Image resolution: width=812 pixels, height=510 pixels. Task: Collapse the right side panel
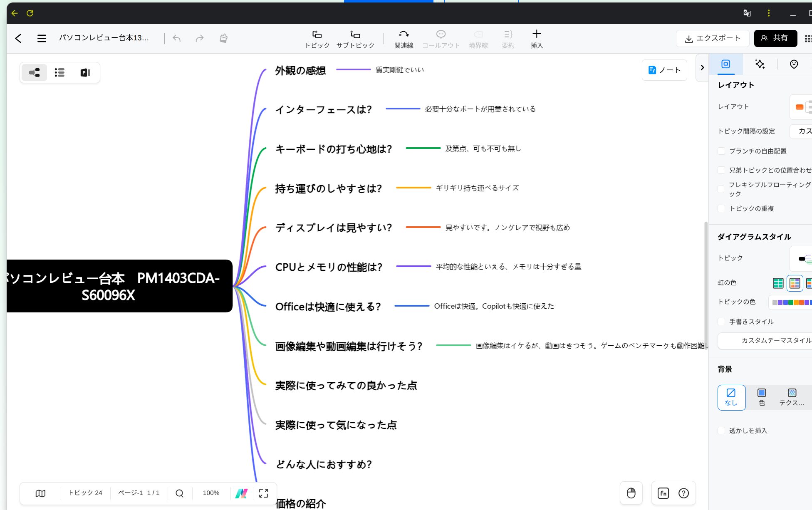coord(702,67)
